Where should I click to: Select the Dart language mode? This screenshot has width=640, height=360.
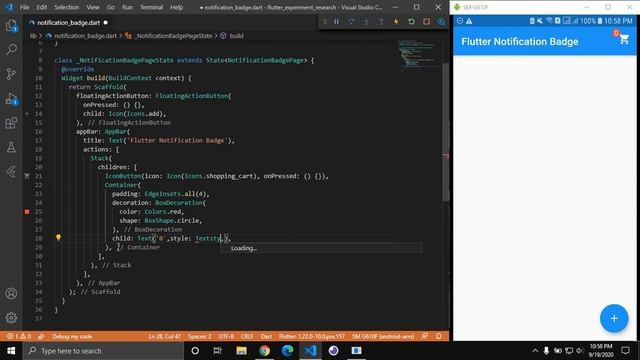[266, 336]
